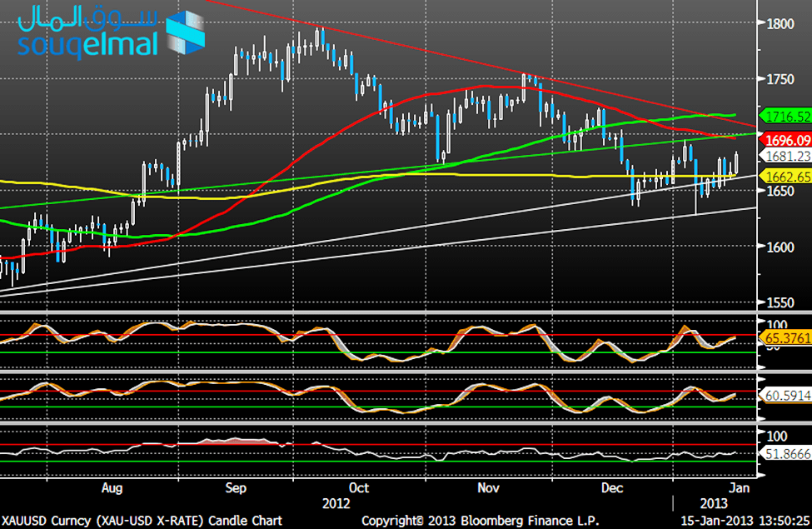Click the 60.5914 indicator value label
Image resolution: width=812 pixels, height=529 pixels.
click(785, 396)
